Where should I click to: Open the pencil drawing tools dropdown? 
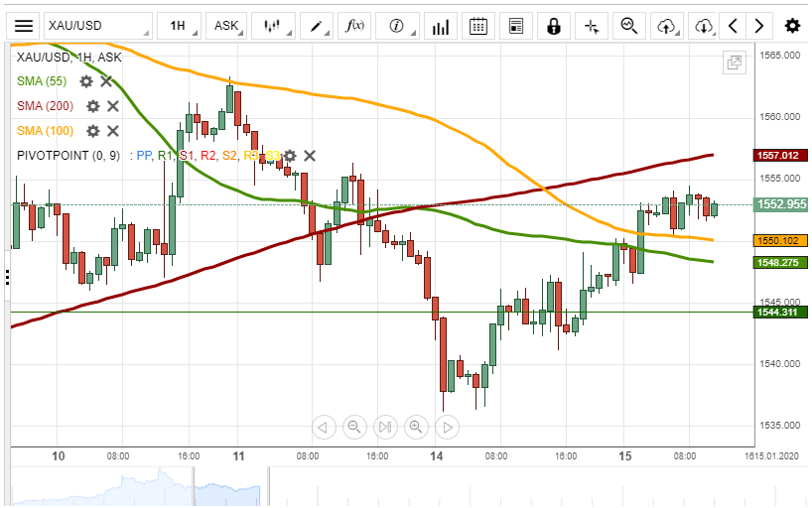coord(316,26)
